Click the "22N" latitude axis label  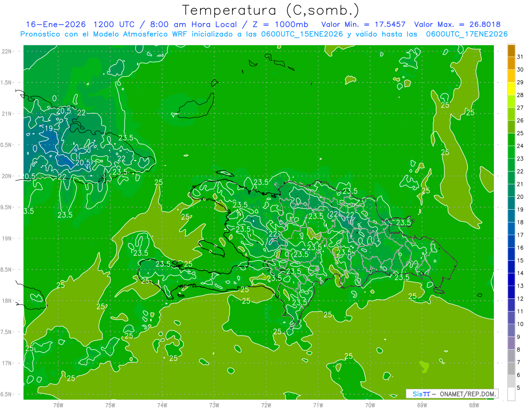[x=7, y=51]
